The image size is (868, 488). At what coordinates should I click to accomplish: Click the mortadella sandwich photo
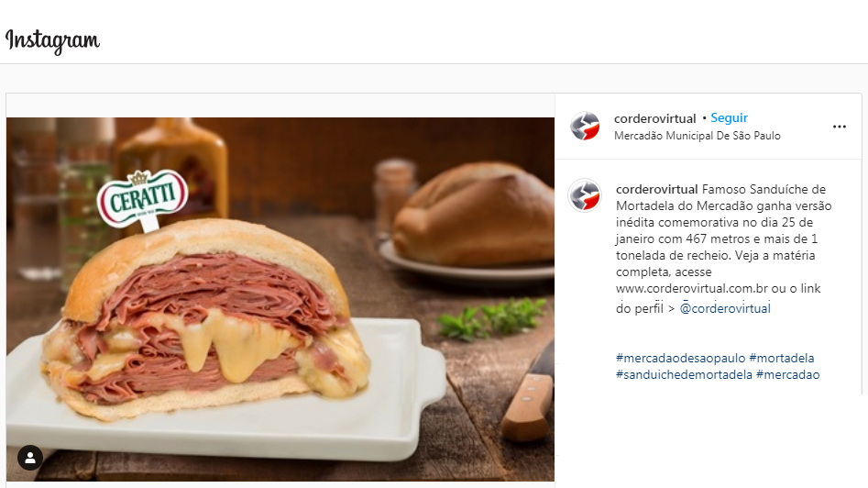click(x=280, y=299)
